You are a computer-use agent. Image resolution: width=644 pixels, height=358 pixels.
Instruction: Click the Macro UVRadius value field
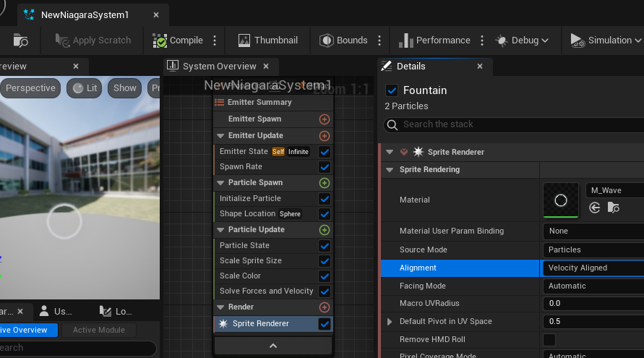tap(593, 303)
